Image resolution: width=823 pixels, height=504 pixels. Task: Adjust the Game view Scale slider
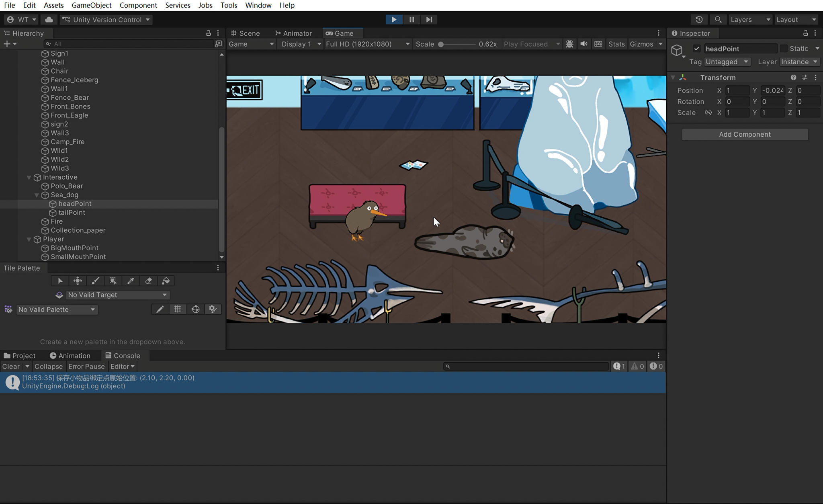point(441,44)
